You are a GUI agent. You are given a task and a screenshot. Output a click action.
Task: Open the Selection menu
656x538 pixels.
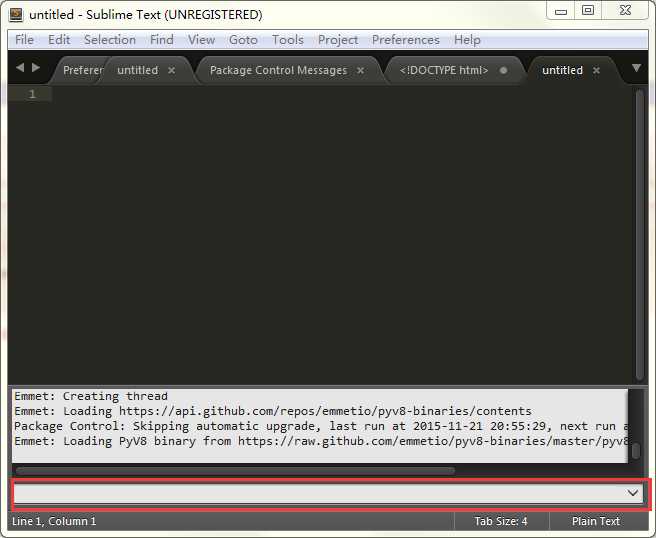point(110,40)
